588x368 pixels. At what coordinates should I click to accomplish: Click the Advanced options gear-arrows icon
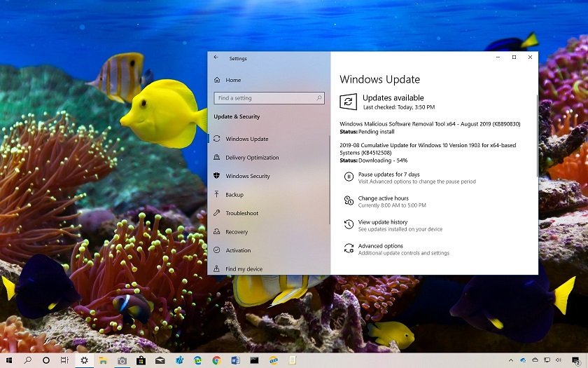[349, 249]
